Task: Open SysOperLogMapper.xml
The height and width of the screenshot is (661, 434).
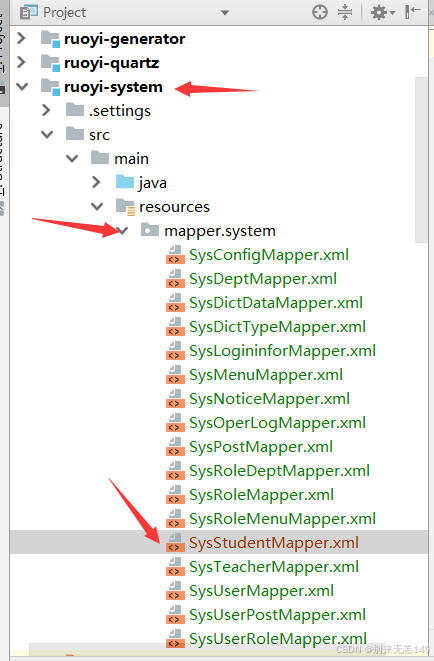Action: tap(277, 423)
